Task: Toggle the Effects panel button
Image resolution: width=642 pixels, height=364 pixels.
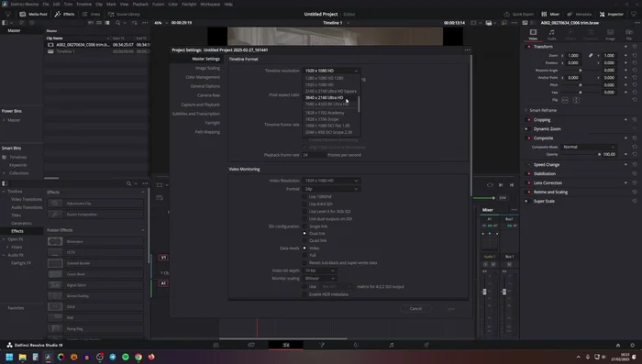Action: tap(65, 14)
